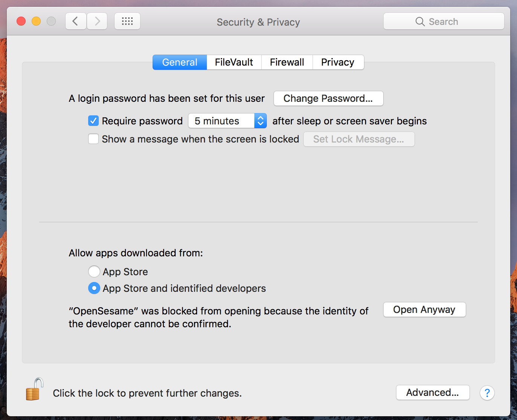The height and width of the screenshot is (420, 517).
Task: Uncheck Require password after sleep
Action: (93, 121)
